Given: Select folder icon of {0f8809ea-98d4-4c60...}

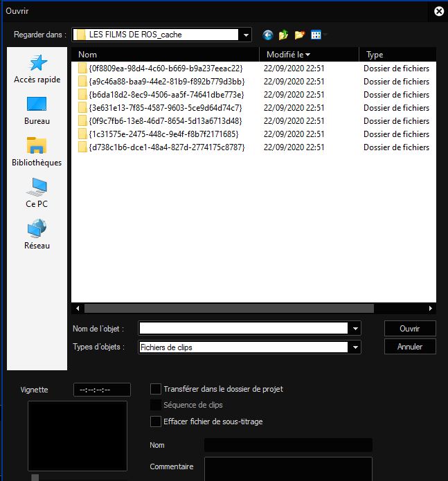Looking at the screenshot, I should 82,68.
